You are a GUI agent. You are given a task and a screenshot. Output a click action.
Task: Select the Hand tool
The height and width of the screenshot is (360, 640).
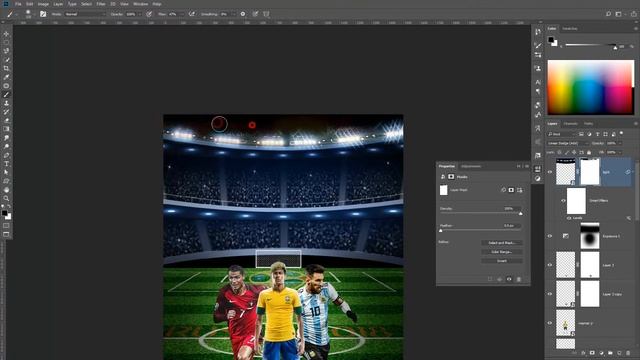[x=6, y=190]
